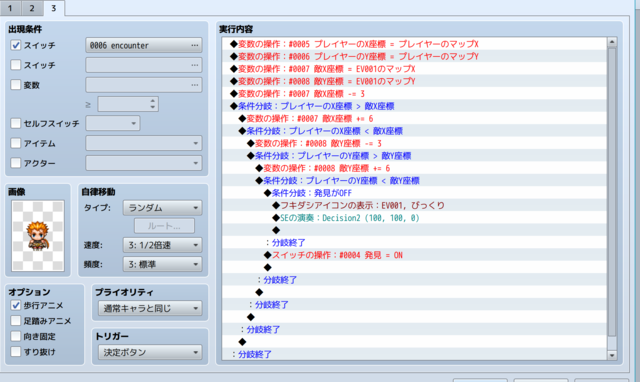The image size is (640, 382).
Task: Select line #0006 プレイヤーのY座標 = プレイヤーのマップY
Action: tap(415, 56)
